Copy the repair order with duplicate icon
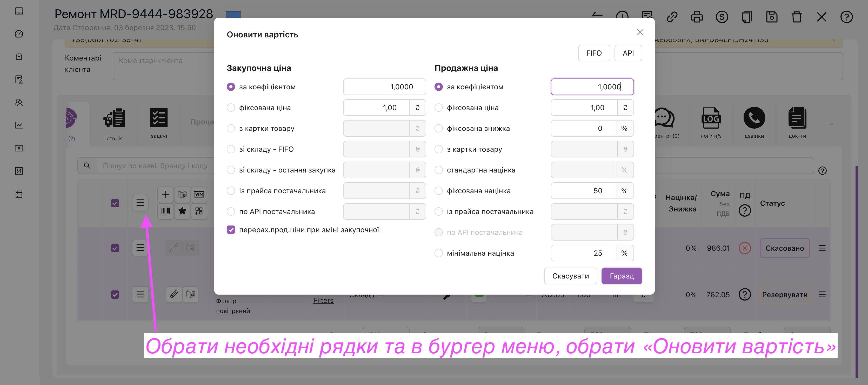 [747, 17]
